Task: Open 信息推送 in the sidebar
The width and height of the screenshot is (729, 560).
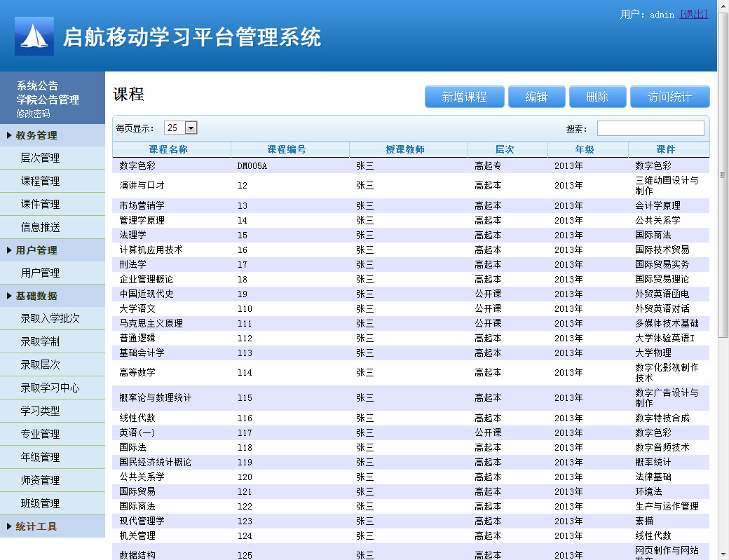Action: pos(40,227)
